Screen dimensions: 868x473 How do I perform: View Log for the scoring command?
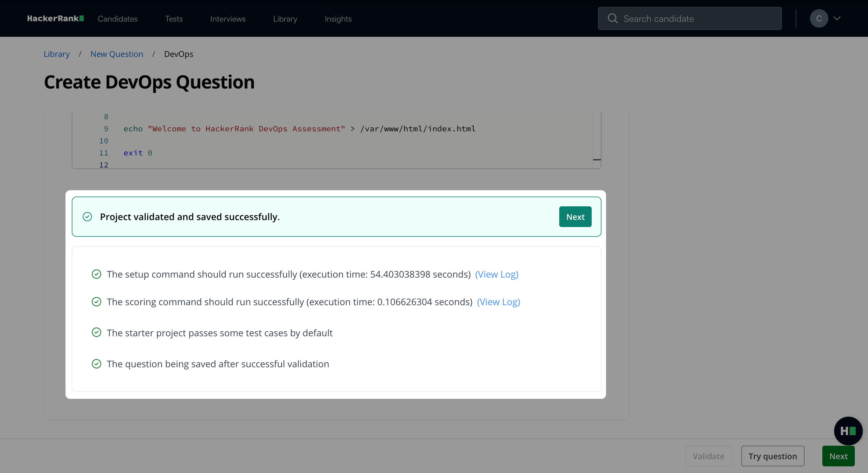498,302
